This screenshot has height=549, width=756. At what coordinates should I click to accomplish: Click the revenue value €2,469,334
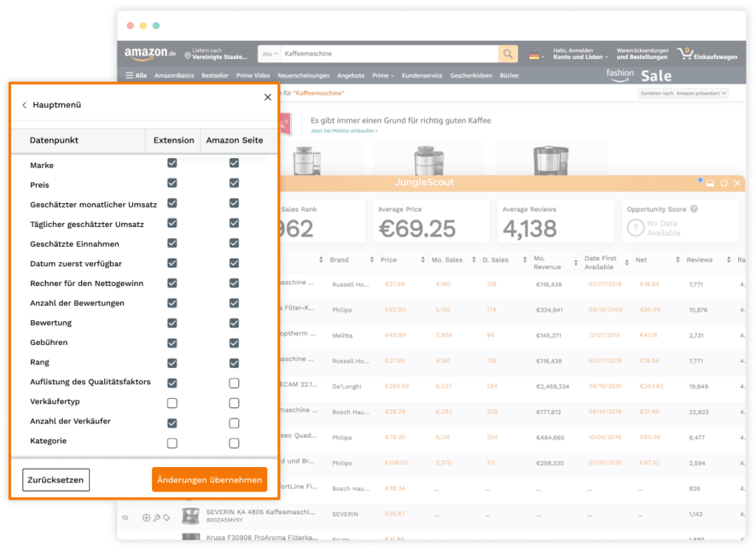click(552, 386)
